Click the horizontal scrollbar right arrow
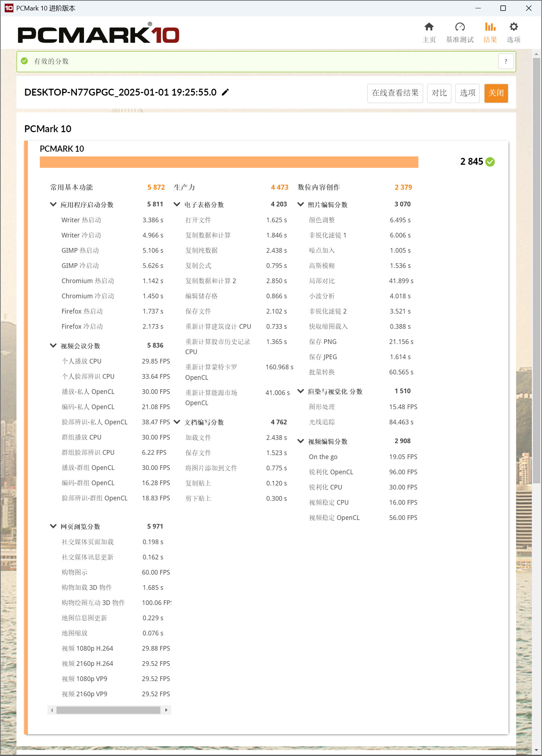 (166, 710)
